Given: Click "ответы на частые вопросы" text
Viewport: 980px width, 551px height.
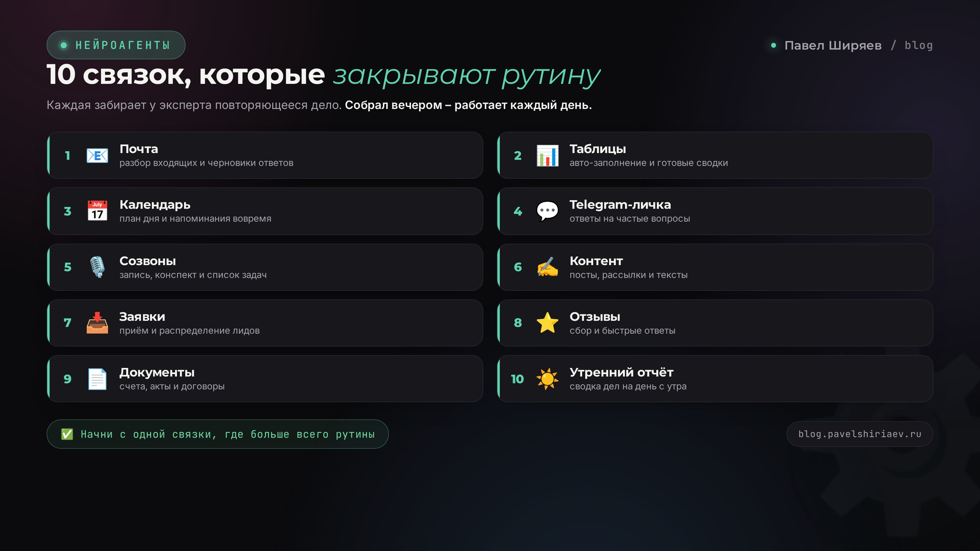Looking at the screenshot, I should point(630,219).
